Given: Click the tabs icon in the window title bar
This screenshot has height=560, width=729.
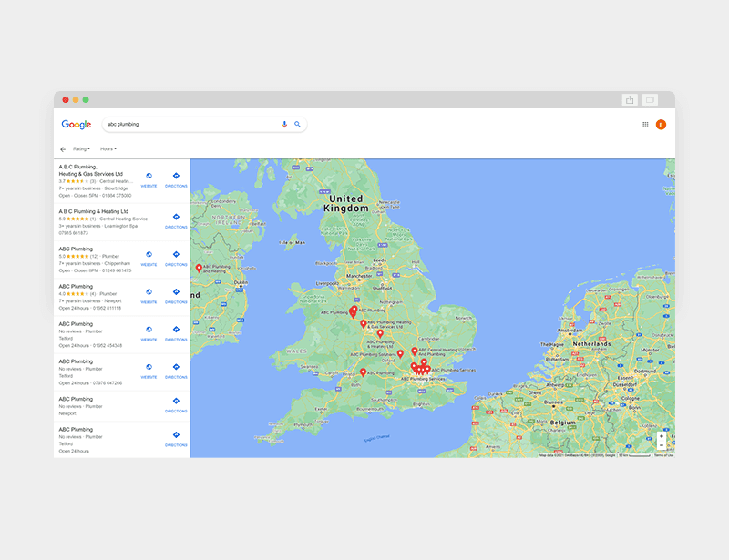Looking at the screenshot, I should pos(650,99).
